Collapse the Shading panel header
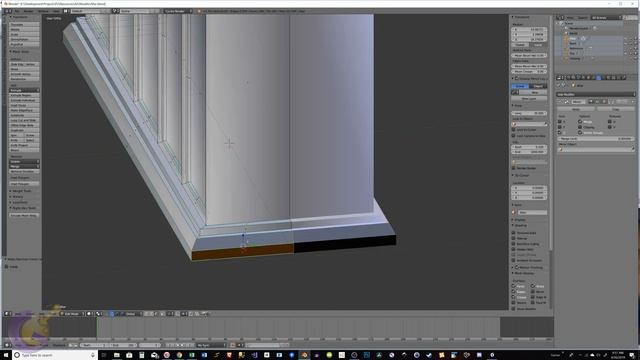 pos(521,225)
